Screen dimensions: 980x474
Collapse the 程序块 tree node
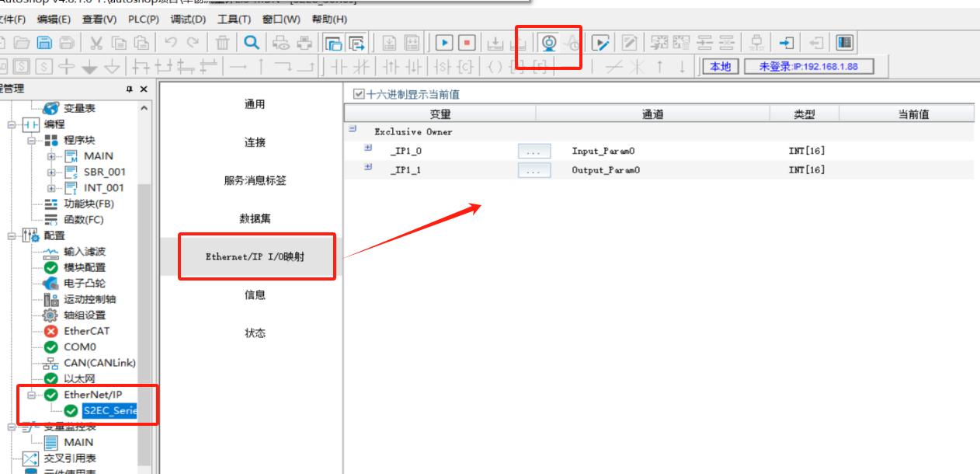coord(32,140)
